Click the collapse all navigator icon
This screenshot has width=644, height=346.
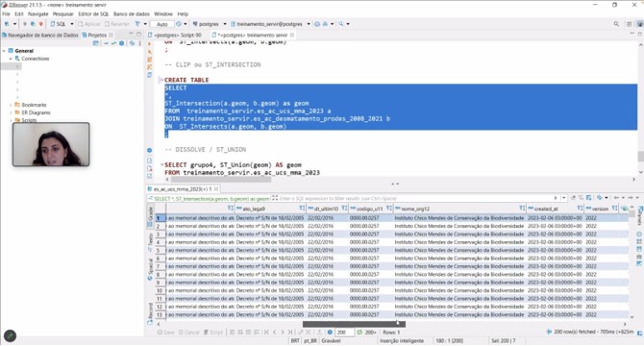tap(106, 43)
